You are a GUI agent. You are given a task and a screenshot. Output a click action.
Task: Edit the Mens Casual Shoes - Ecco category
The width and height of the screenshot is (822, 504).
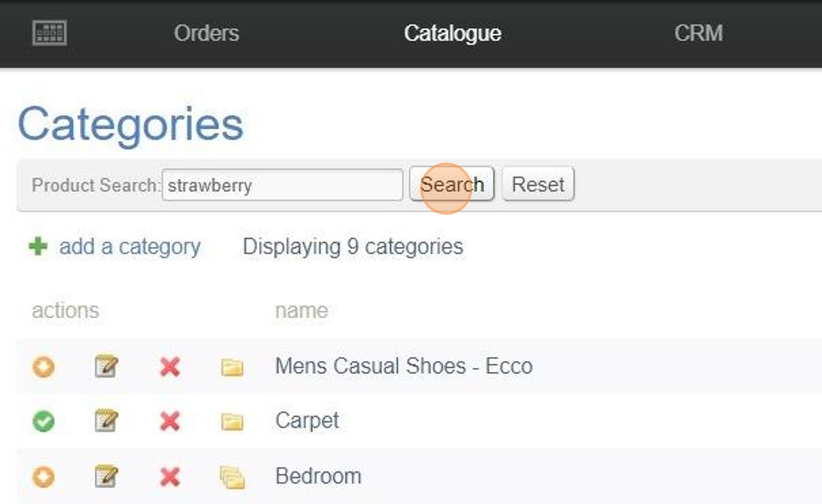coord(105,366)
